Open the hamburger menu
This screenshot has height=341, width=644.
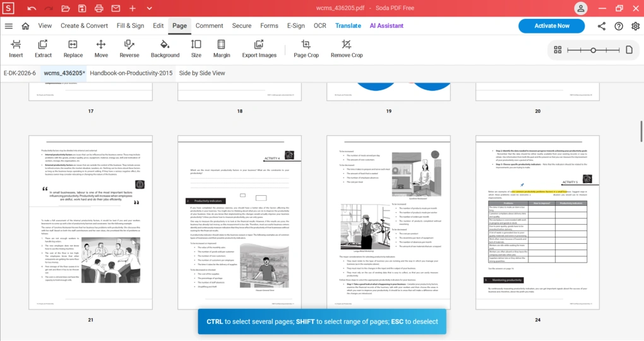[x=9, y=26]
